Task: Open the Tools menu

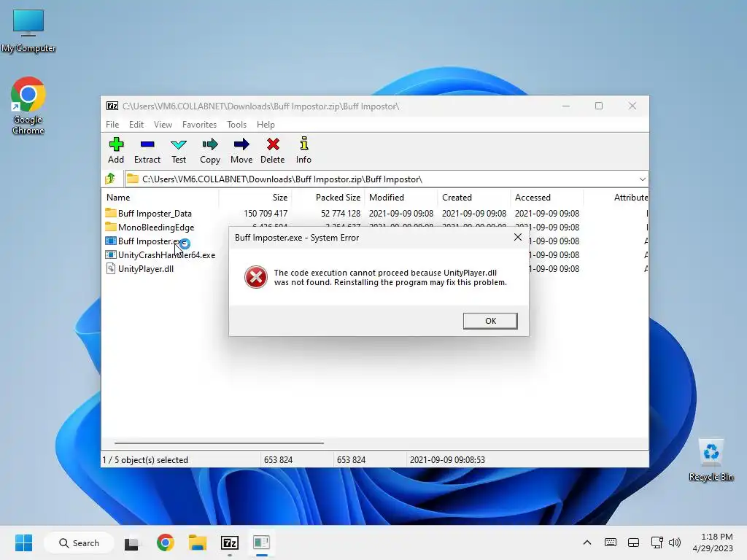Action: point(237,124)
